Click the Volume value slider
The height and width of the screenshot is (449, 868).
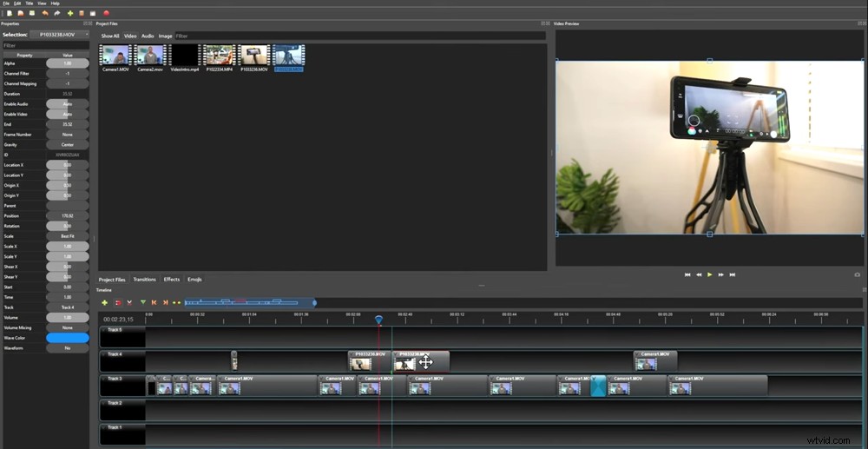click(68, 318)
